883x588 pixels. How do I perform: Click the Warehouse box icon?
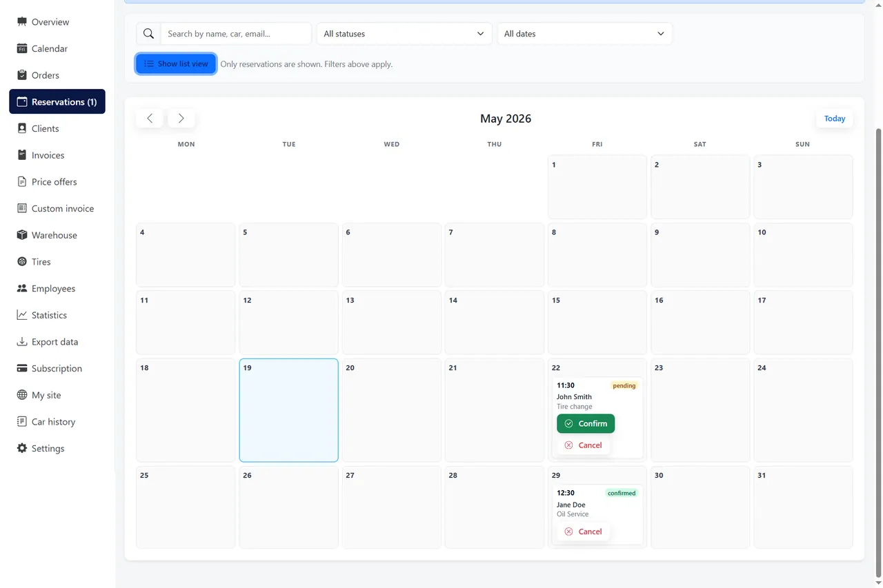pyautogui.click(x=22, y=235)
